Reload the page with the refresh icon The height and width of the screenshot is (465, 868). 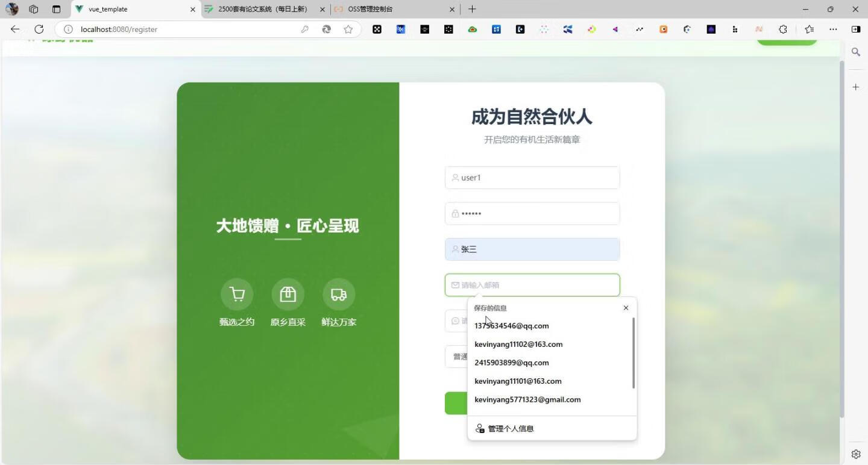[39, 29]
